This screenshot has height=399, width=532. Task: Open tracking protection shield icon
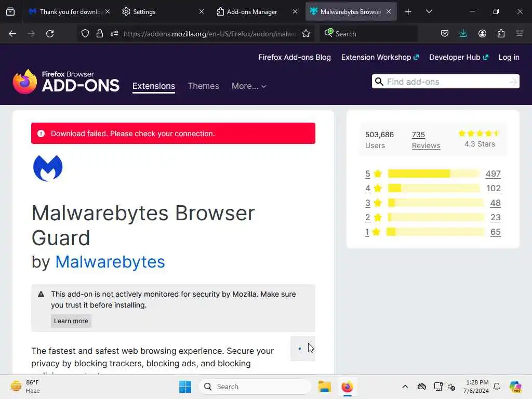click(85, 33)
